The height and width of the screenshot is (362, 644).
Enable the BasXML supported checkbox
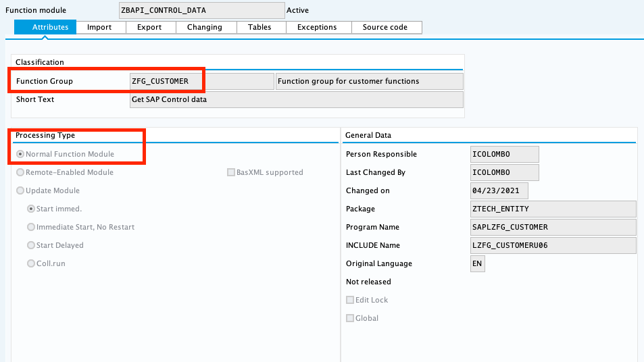point(231,172)
